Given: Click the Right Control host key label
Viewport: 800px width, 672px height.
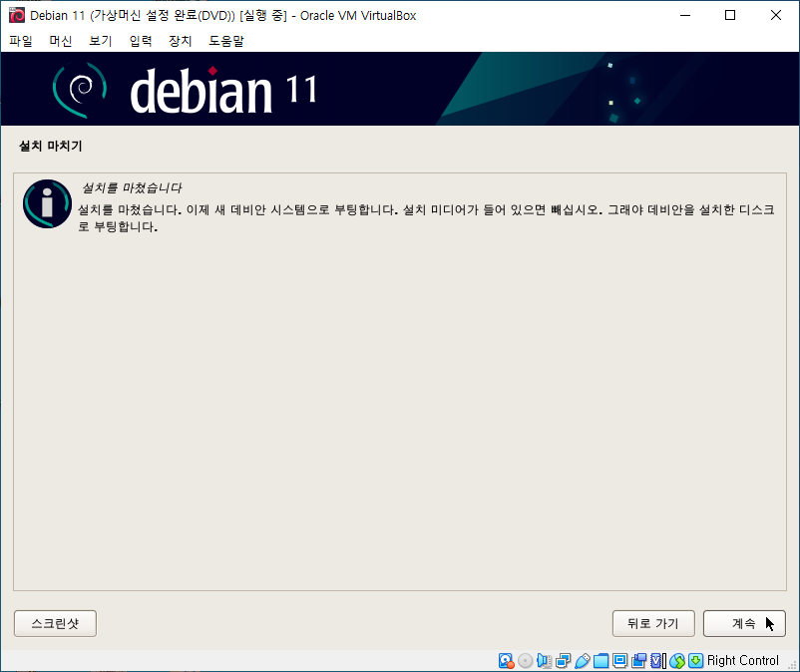Looking at the screenshot, I should coord(743,661).
